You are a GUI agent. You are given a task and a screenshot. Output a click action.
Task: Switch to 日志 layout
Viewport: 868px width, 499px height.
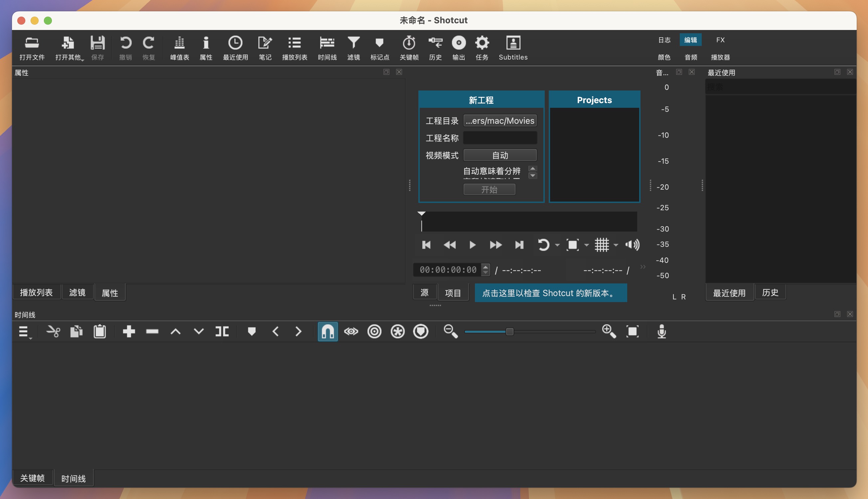point(664,40)
